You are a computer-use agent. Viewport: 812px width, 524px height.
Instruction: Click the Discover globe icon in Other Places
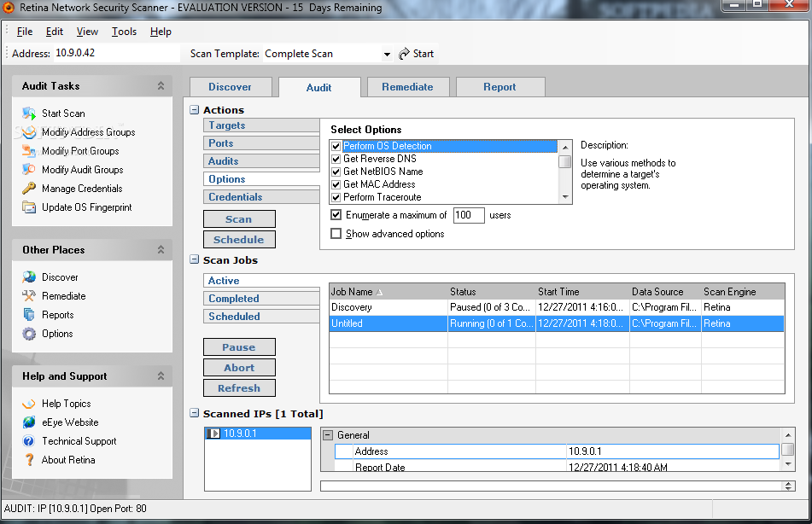click(29, 277)
